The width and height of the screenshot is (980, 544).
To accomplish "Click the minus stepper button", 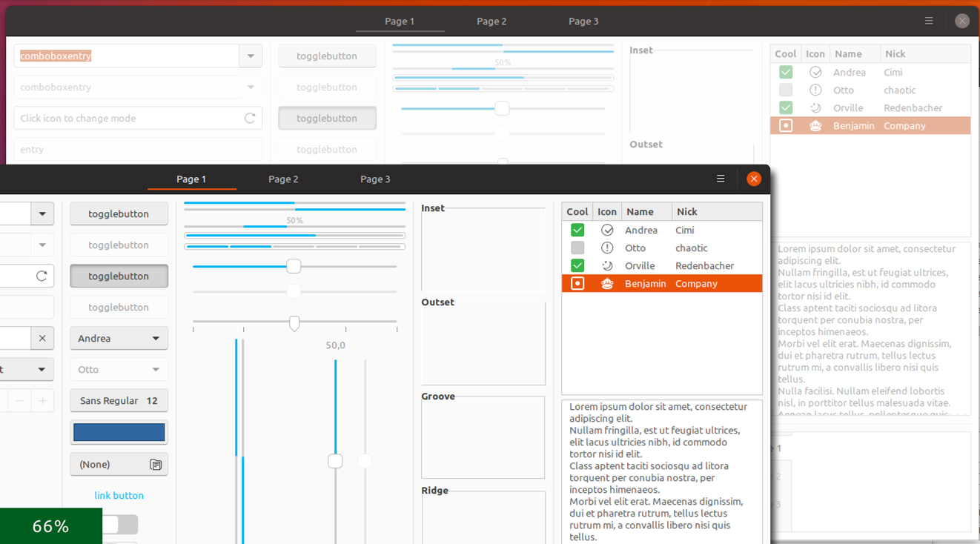I will coord(19,401).
